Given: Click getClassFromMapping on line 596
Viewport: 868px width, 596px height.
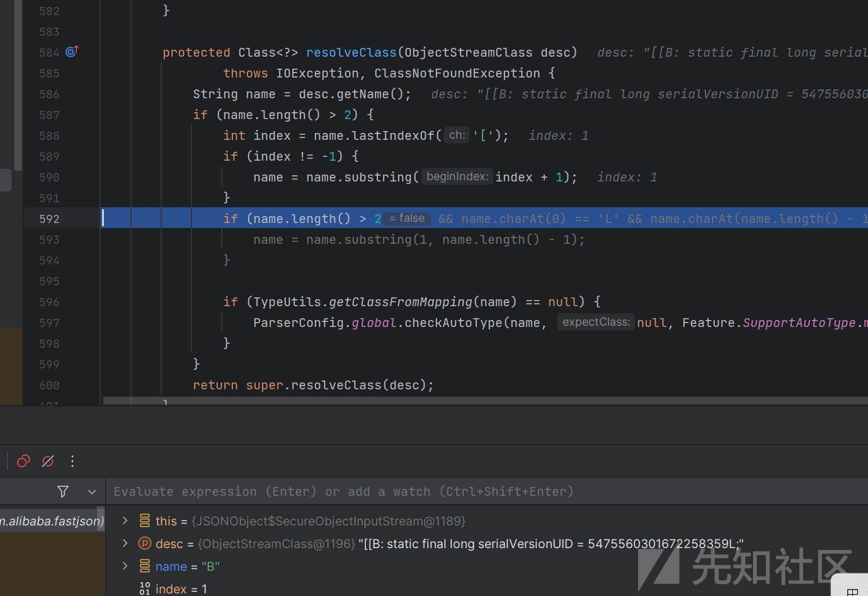Looking at the screenshot, I should click(x=401, y=302).
